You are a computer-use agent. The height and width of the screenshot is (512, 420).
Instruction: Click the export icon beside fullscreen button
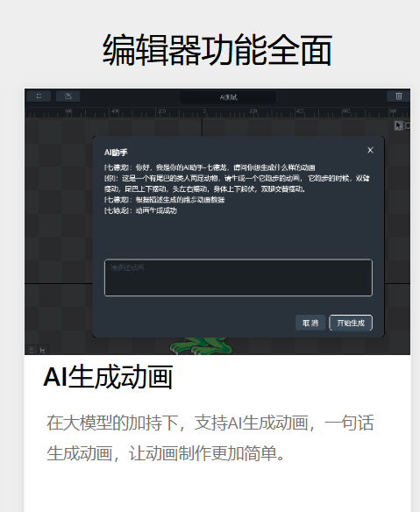pyautogui.click(x=68, y=96)
